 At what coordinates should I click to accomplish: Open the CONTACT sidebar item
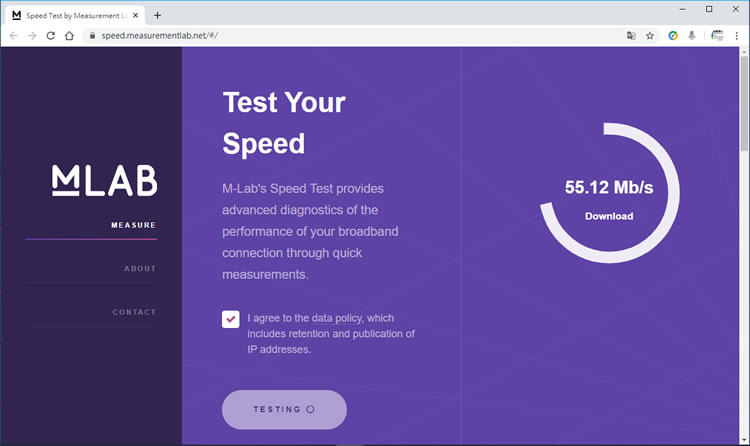(x=134, y=312)
